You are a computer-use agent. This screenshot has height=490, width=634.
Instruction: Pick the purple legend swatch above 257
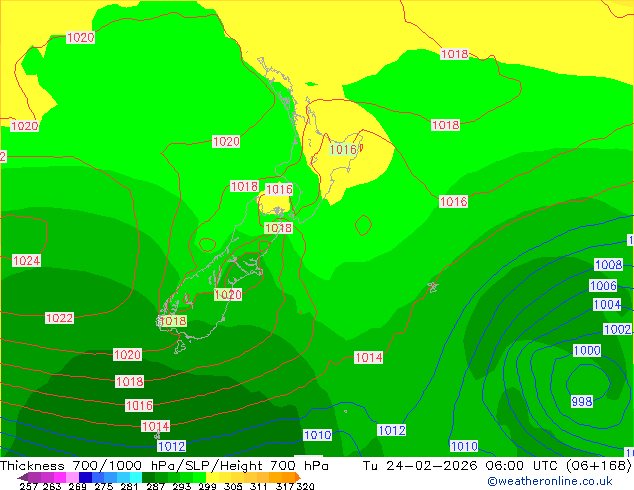[35, 477]
